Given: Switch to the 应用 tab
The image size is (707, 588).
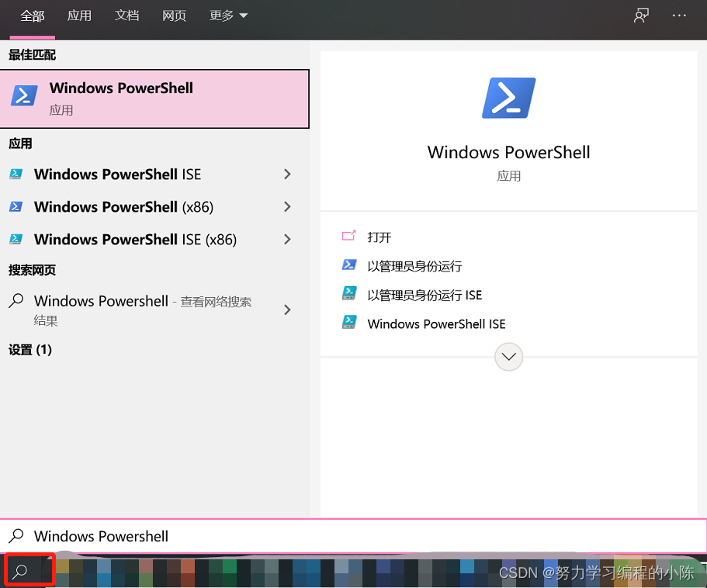Looking at the screenshot, I should [79, 16].
